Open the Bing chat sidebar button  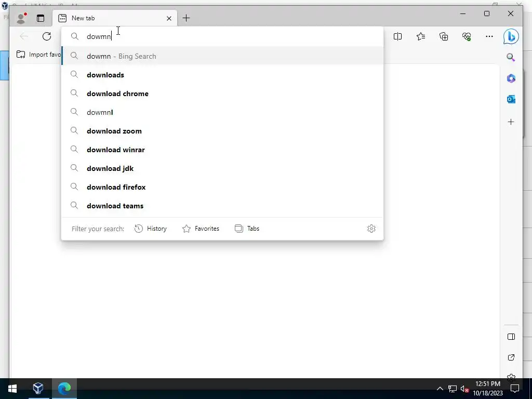click(x=511, y=36)
